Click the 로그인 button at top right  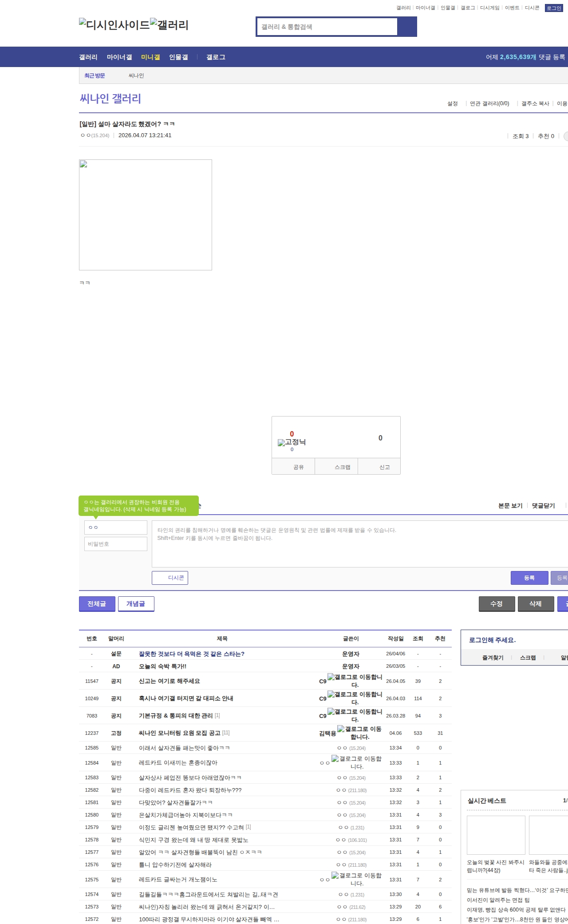554,8
